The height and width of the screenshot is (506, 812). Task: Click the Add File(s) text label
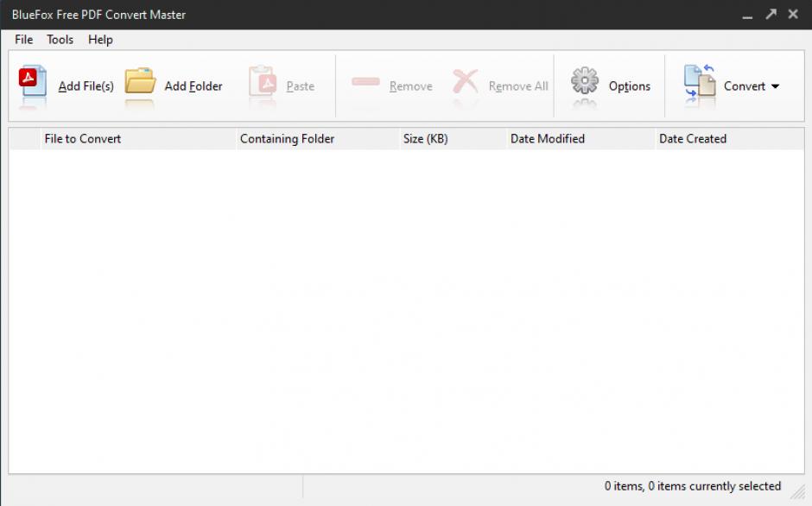[86, 86]
